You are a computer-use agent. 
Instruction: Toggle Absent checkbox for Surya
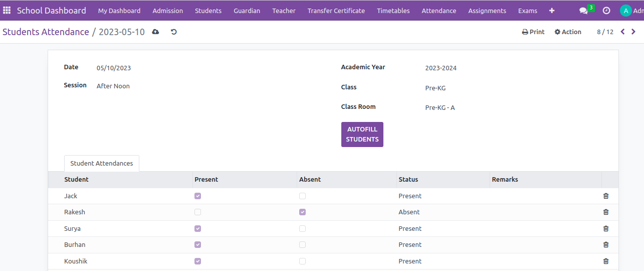302,229
